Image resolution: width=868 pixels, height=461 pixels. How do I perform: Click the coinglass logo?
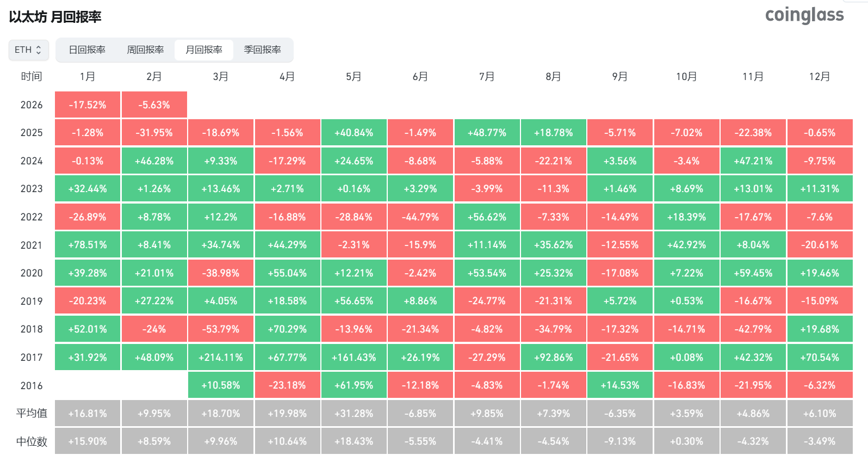(x=804, y=15)
